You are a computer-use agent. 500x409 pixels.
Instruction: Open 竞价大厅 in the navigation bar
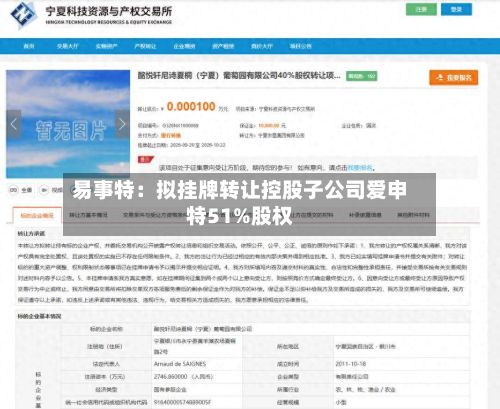262,46
